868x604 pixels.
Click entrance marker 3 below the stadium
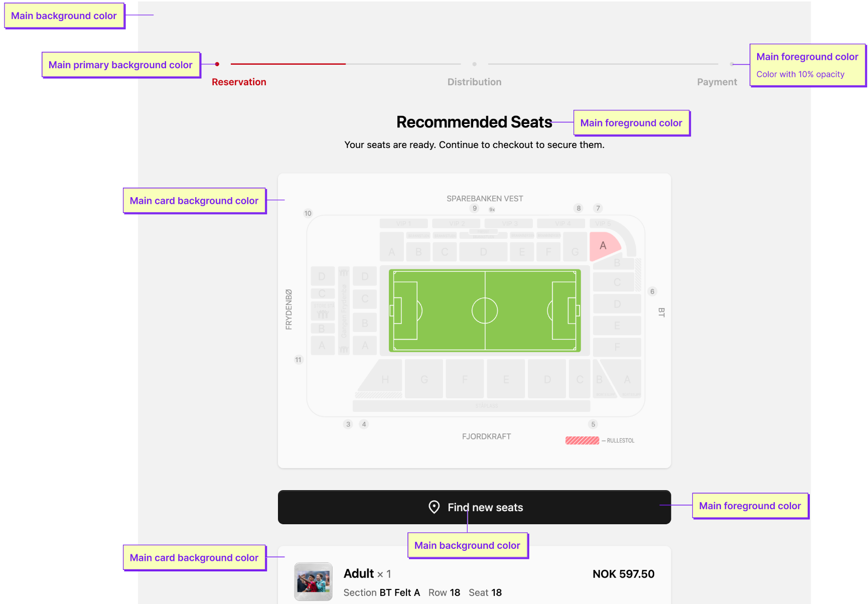tap(348, 424)
